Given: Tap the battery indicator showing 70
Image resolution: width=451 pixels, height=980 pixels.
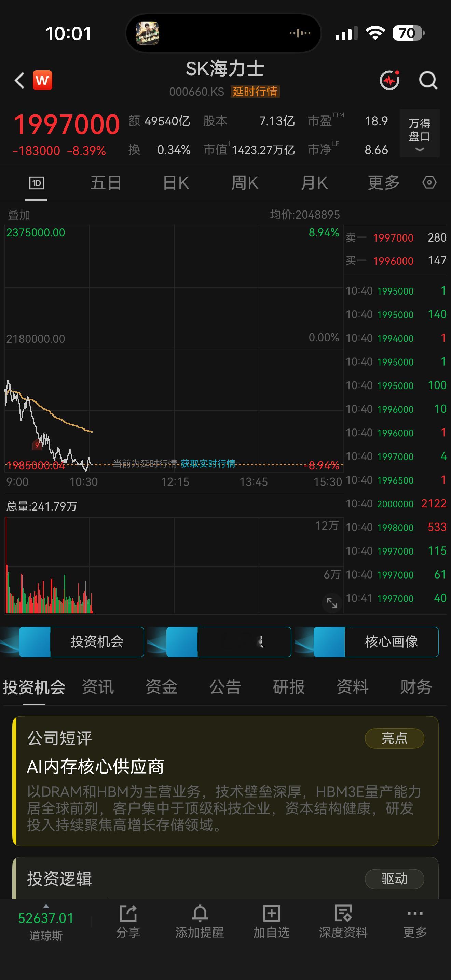Looking at the screenshot, I should [x=408, y=33].
